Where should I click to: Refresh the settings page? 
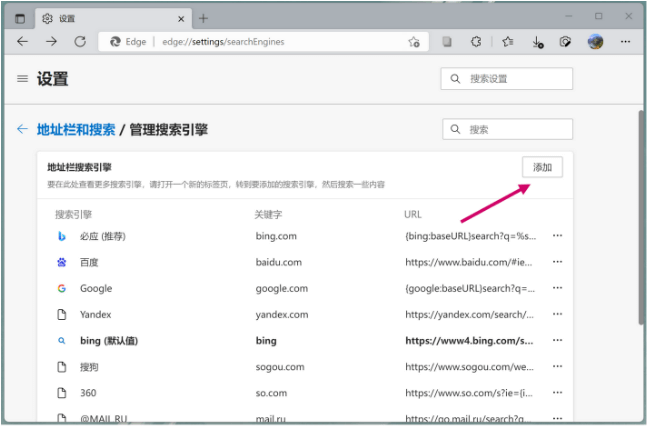(x=81, y=42)
